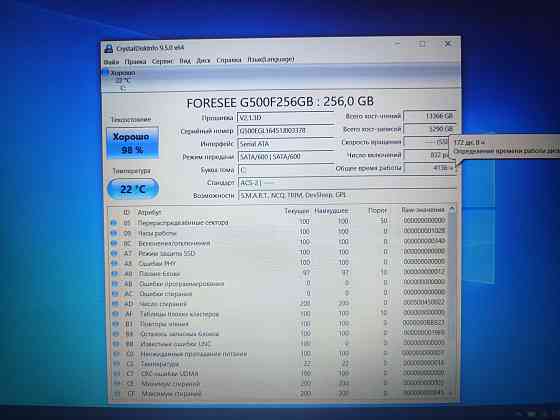Click status icon of Включения/отключения row
This screenshot has height=420, width=560.
tap(114, 243)
